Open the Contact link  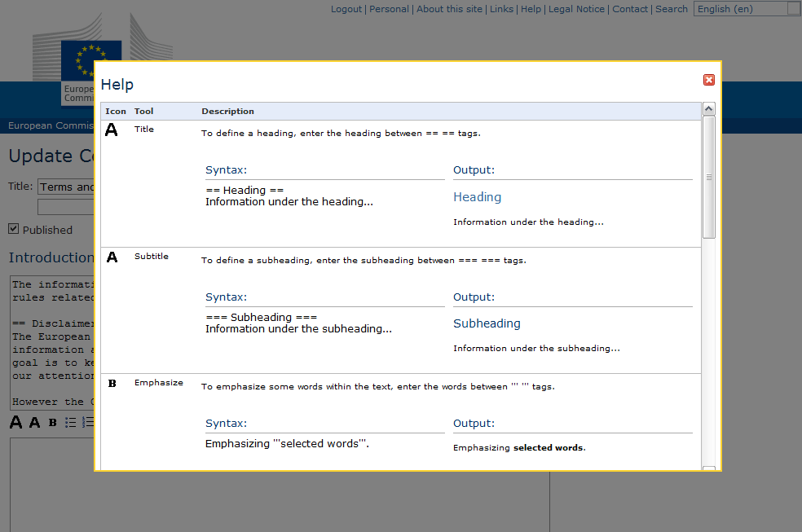[x=630, y=9]
